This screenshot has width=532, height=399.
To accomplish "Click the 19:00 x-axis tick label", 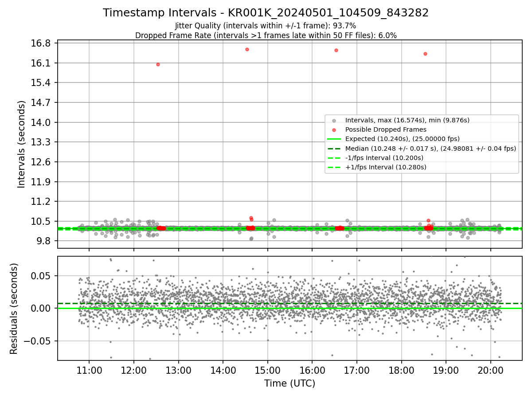I will coord(446,370).
